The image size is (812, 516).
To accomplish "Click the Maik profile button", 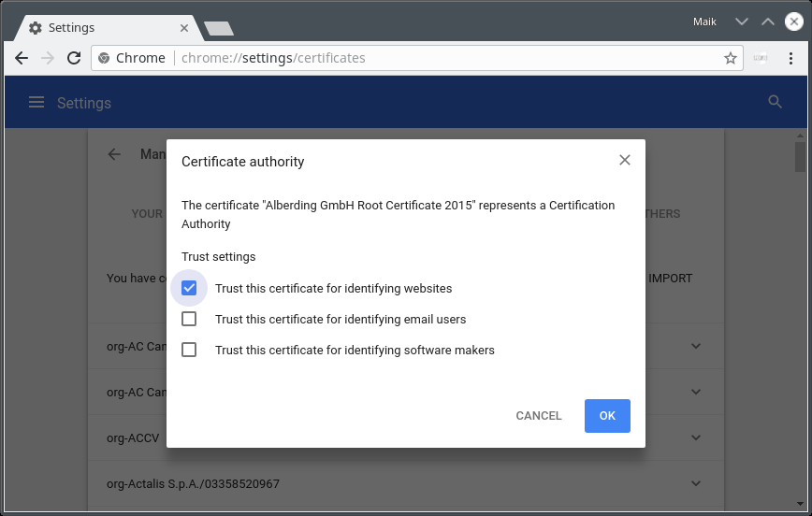I will [704, 21].
